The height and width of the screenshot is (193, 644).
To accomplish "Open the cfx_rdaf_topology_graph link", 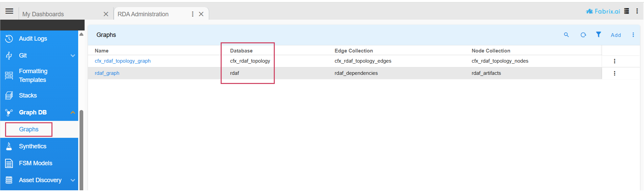I will coord(123,61).
